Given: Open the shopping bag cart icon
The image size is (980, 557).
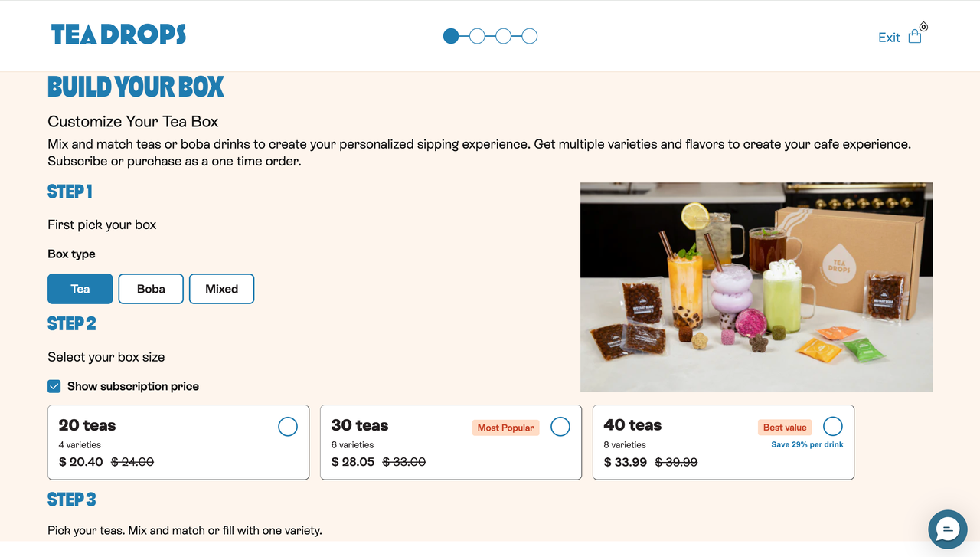Looking at the screenshot, I should [915, 37].
